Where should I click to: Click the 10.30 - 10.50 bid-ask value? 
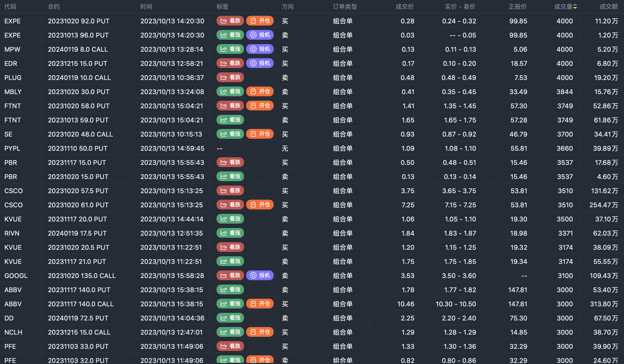(x=456, y=304)
